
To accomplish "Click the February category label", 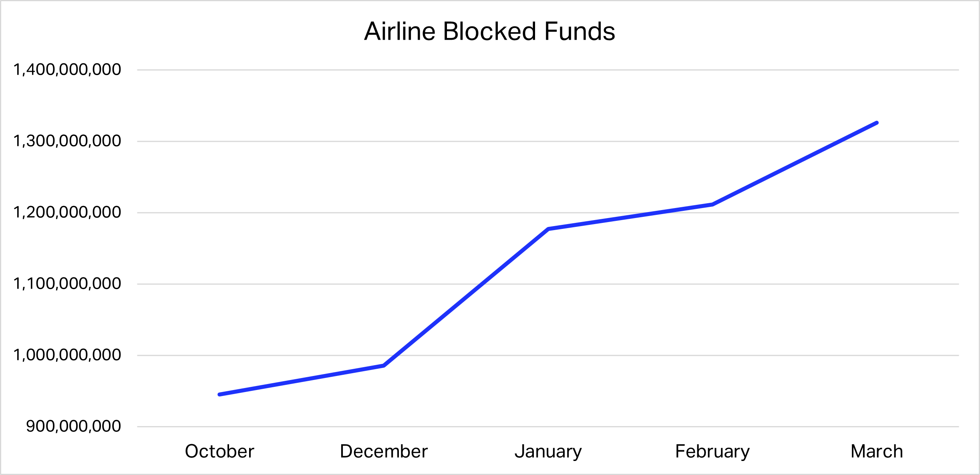I will (x=712, y=452).
